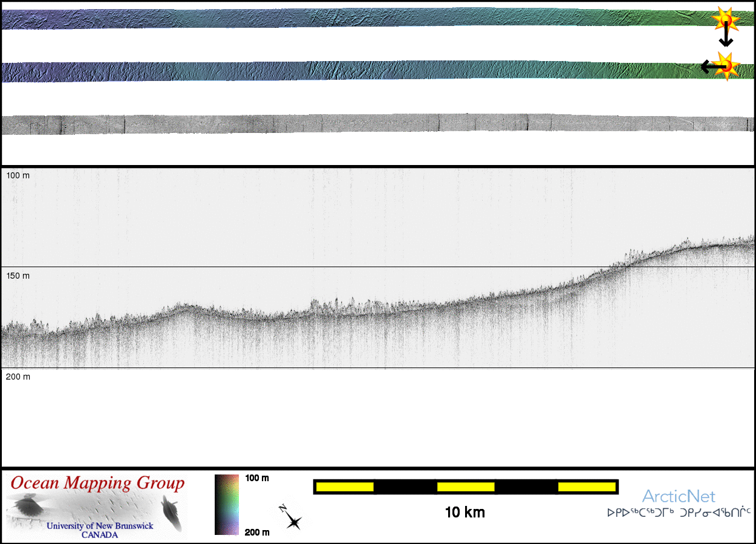The width and height of the screenshot is (756, 544).
Task: Click the north compass arrow icon
Action: (291, 517)
